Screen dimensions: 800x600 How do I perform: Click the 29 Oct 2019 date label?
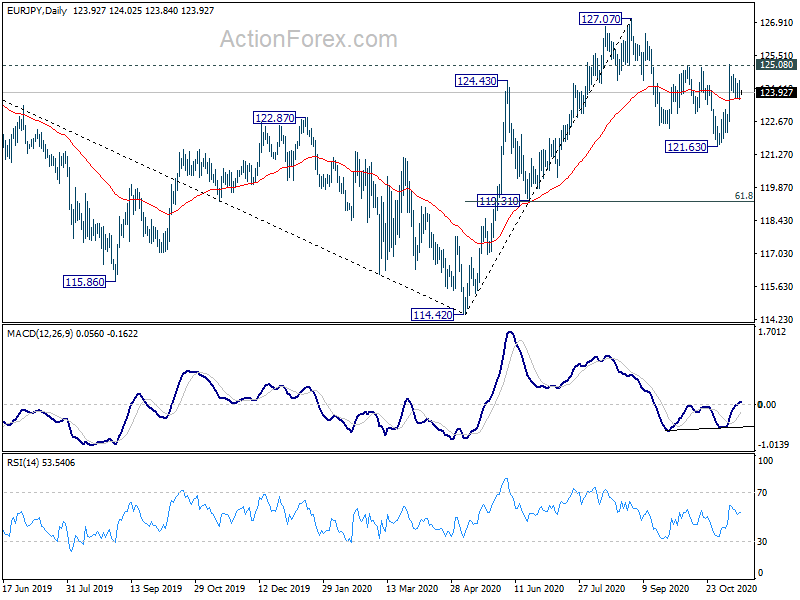(x=219, y=589)
